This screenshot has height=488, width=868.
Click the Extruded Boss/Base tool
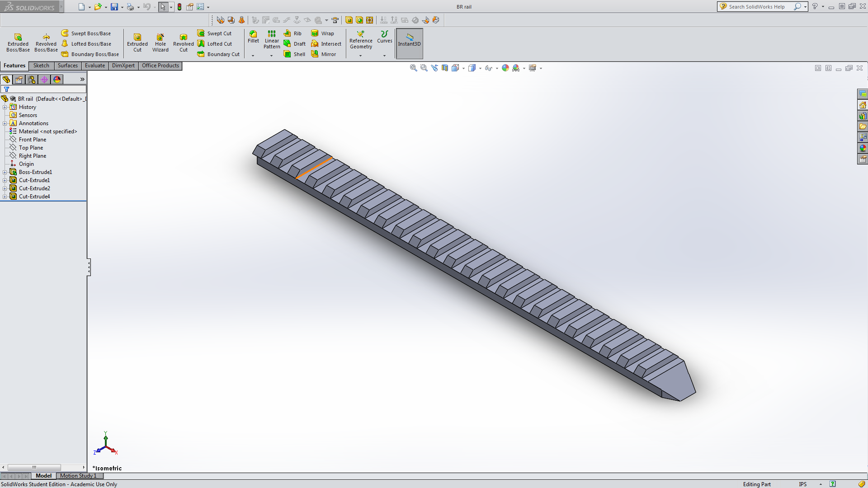coord(18,43)
